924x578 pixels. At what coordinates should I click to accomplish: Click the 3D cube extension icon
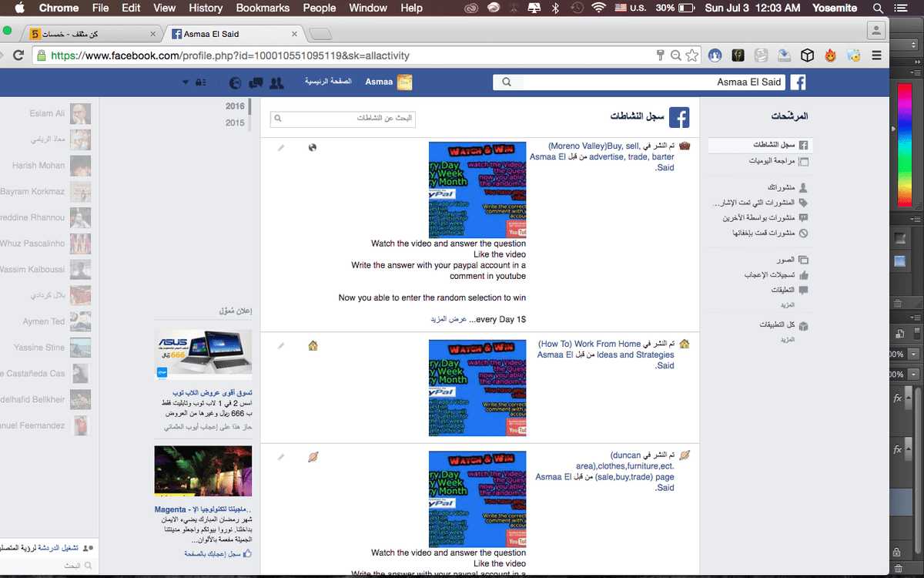click(807, 55)
